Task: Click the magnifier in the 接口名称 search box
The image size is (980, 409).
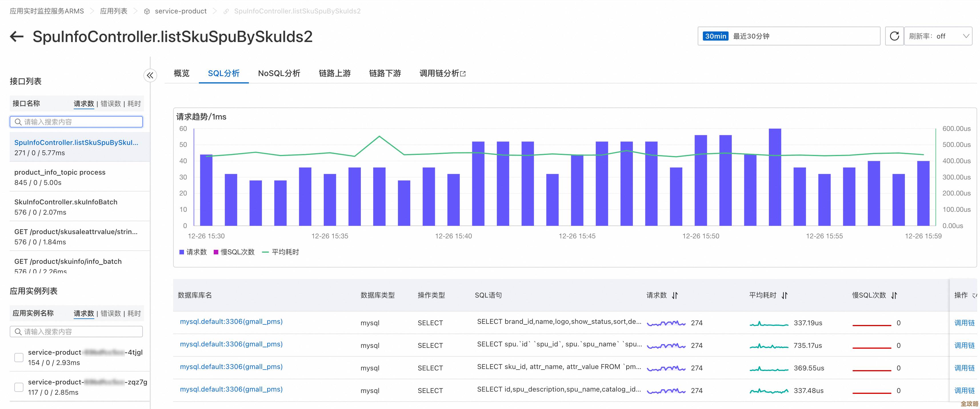Action: pos(18,122)
